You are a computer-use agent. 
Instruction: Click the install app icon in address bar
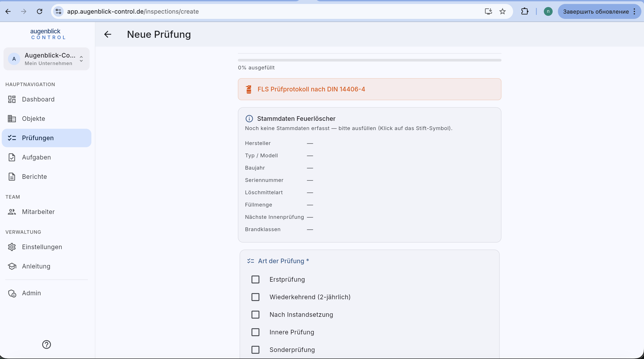point(488,11)
